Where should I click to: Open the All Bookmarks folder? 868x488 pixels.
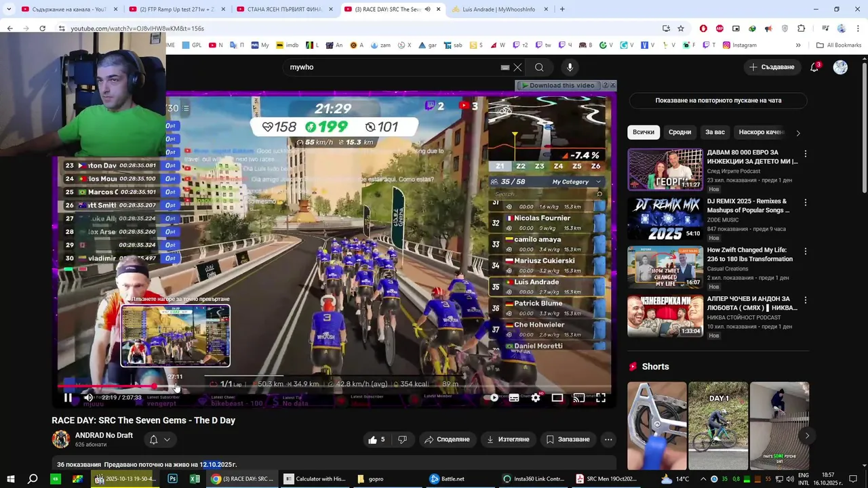pos(839,45)
